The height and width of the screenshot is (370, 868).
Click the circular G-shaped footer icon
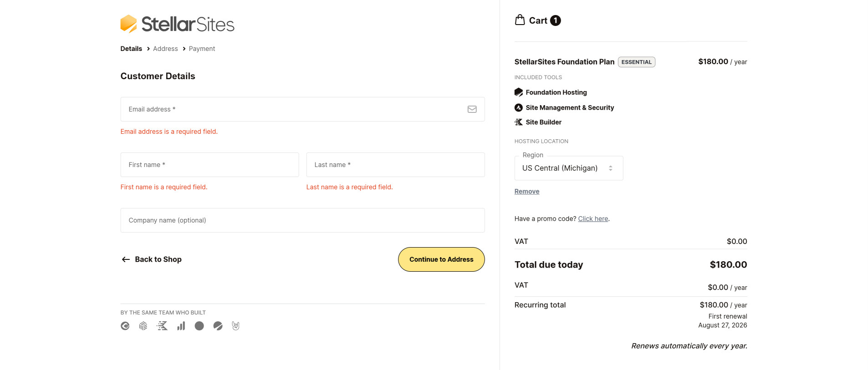point(125,326)
